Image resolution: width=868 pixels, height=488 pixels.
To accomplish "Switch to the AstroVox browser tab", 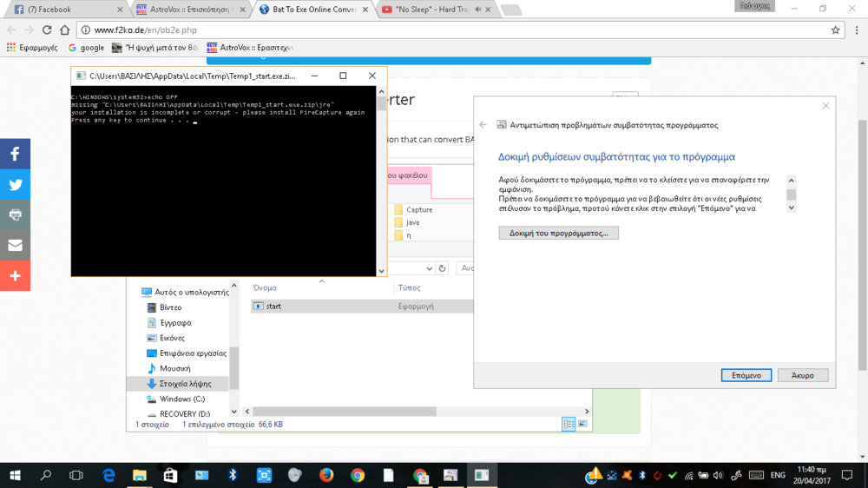I will pos(187,10).
